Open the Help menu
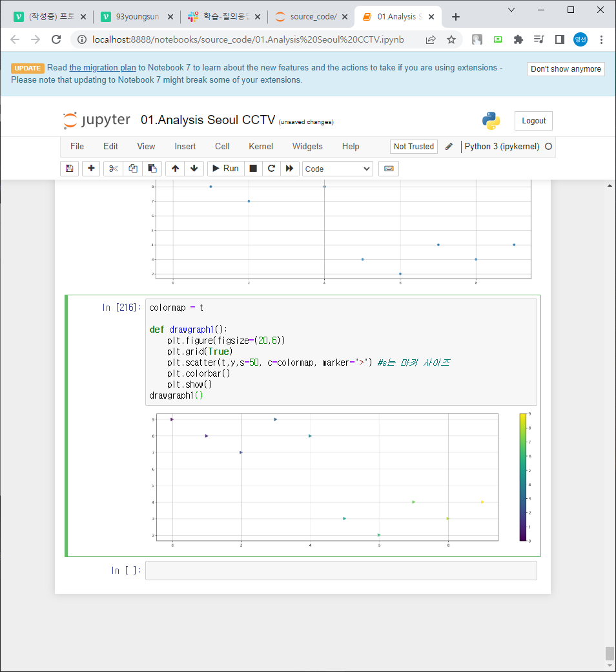The height and width of the screenshot is (672, 616). [351, 147]
